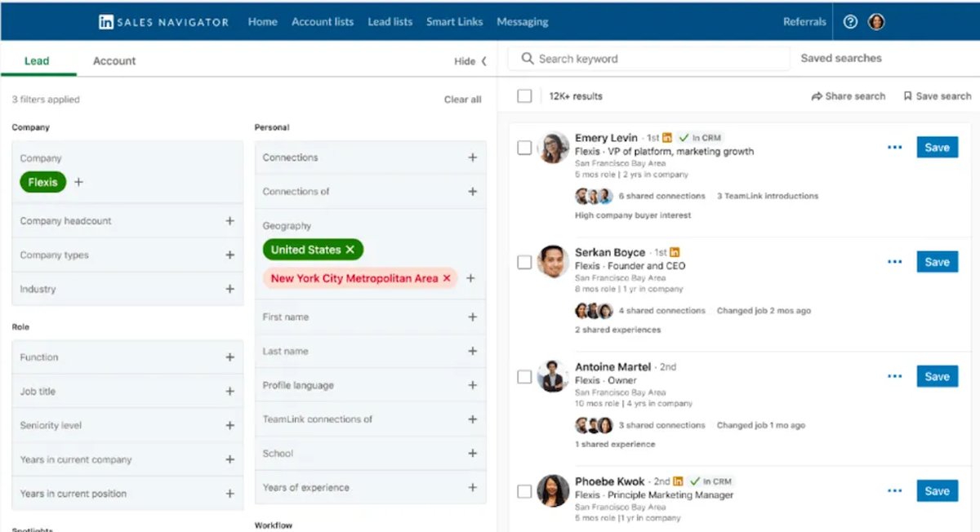Tick the select-all results checkbox
980x532 pixels.
524,96
